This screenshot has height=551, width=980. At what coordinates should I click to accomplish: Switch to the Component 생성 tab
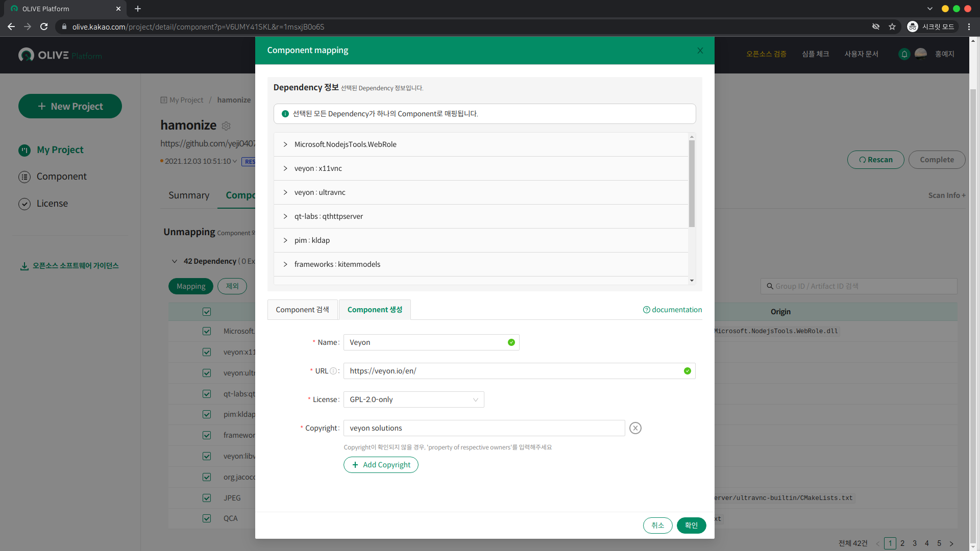pos(375,310)
